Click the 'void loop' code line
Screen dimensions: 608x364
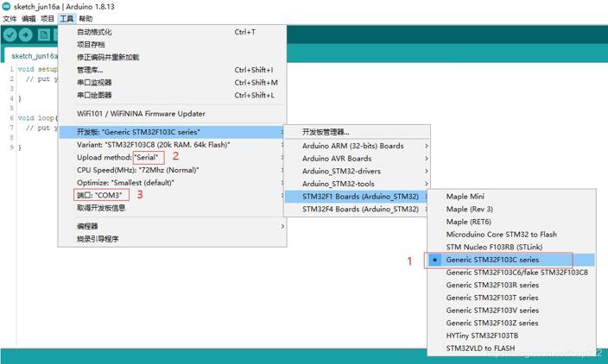[37, 117]
